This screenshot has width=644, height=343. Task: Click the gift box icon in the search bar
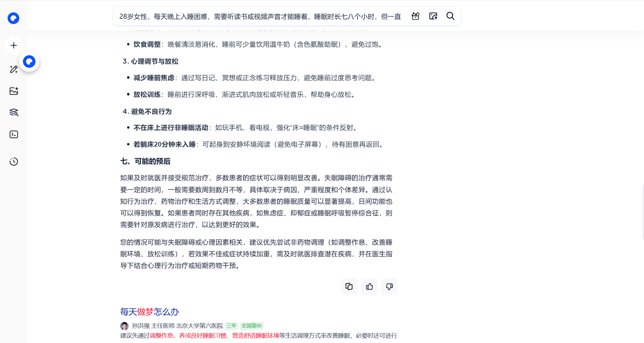pyautogui.click(x=416, y=16)
